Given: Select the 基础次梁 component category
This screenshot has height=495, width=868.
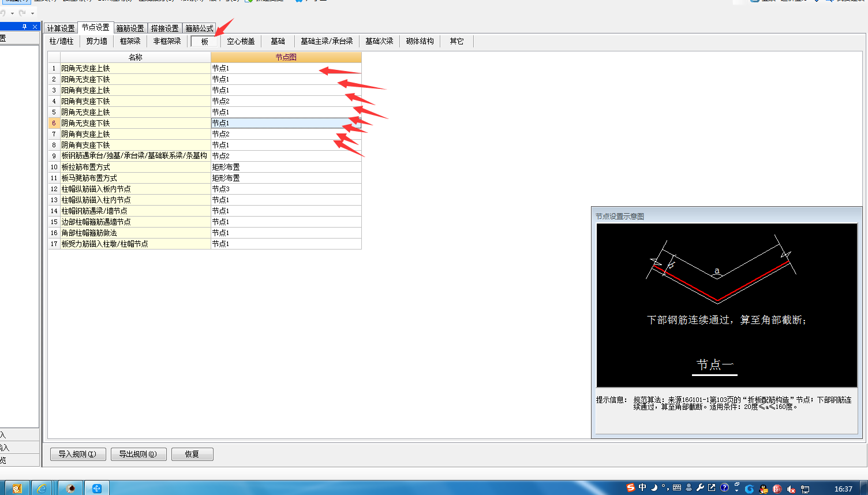Looking at the screenshot, I should 379,41.
